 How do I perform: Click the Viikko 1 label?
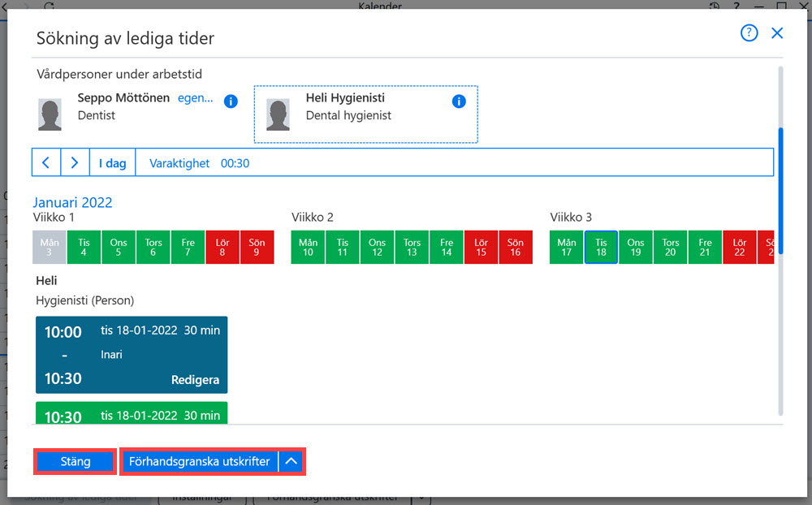[54, 217]
